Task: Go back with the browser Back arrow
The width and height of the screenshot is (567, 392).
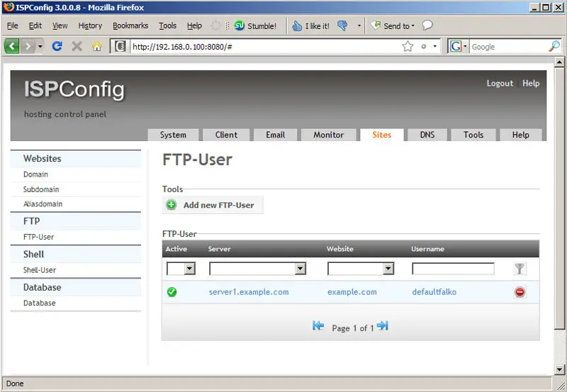Action: [11, 46]
